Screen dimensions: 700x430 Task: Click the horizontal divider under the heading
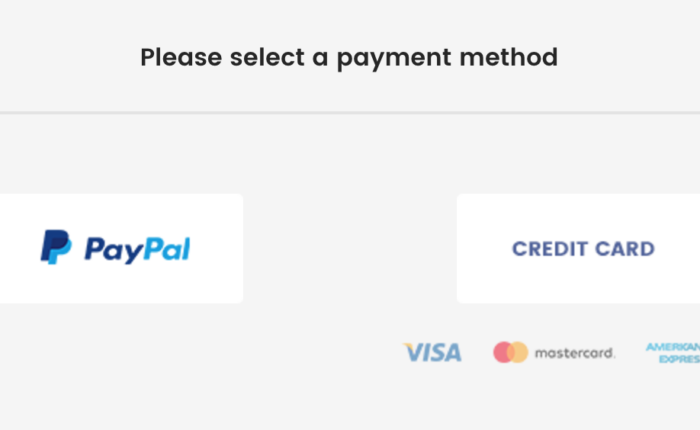[350, 112]
